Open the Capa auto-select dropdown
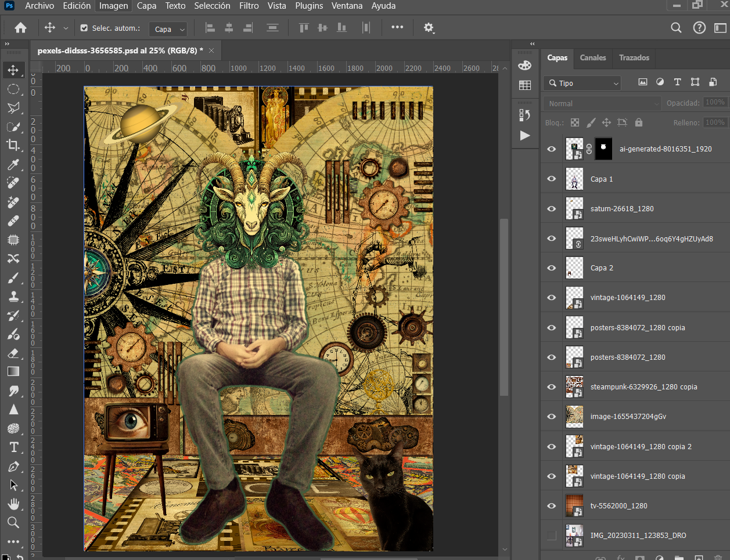The image size is (730, 560). click(x=168, y=29)
